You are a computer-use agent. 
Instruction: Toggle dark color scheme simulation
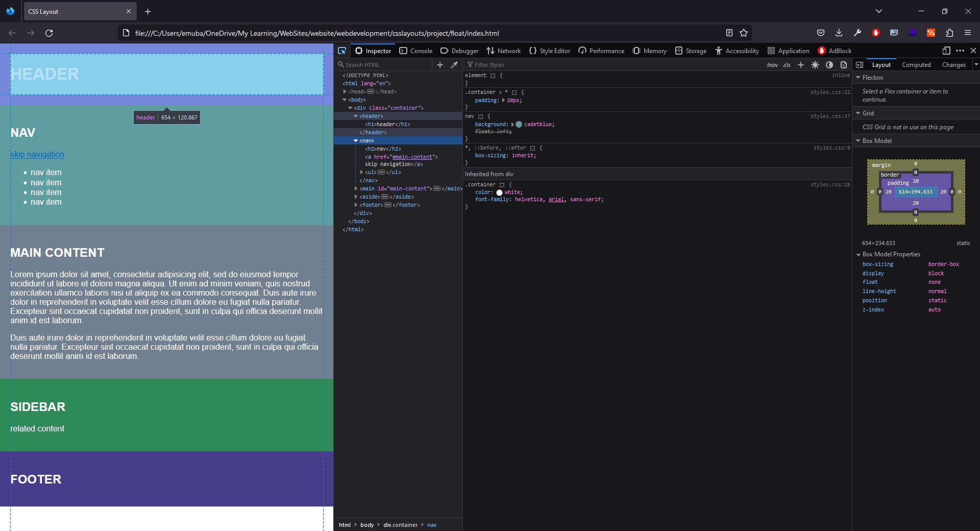[829, 65]
